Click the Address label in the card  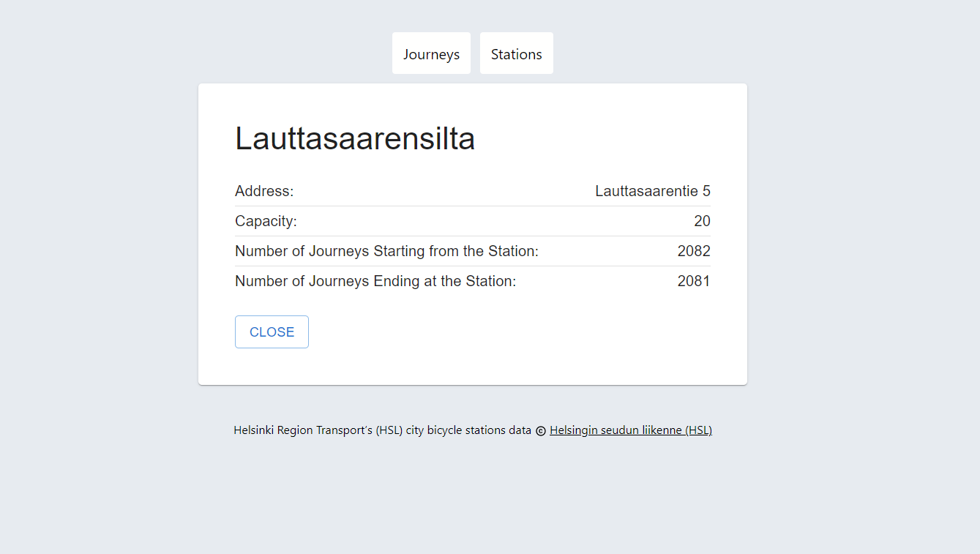pyautogui.click(x=263, y=191)
